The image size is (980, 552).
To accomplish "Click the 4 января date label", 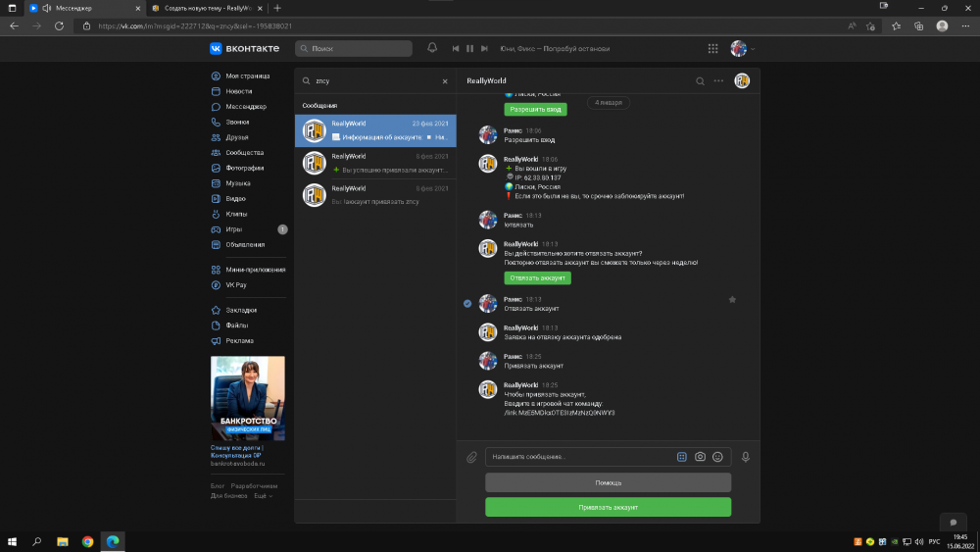I will [x=609, y=103].
